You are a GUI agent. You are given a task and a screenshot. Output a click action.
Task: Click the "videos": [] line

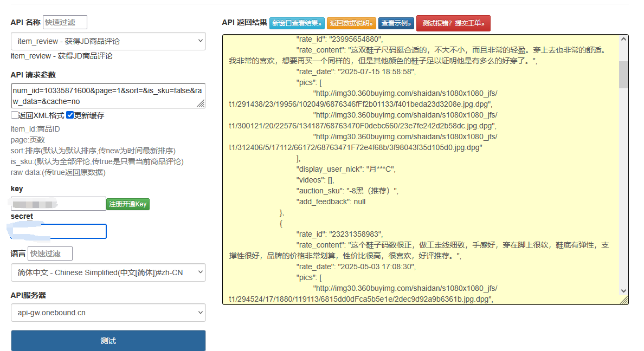pos(315,180)
